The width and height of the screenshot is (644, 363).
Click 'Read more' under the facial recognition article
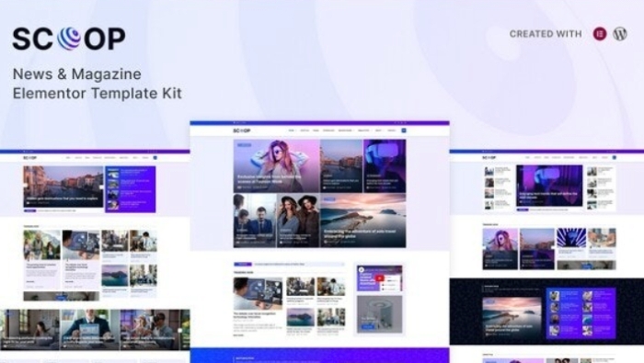238,335
